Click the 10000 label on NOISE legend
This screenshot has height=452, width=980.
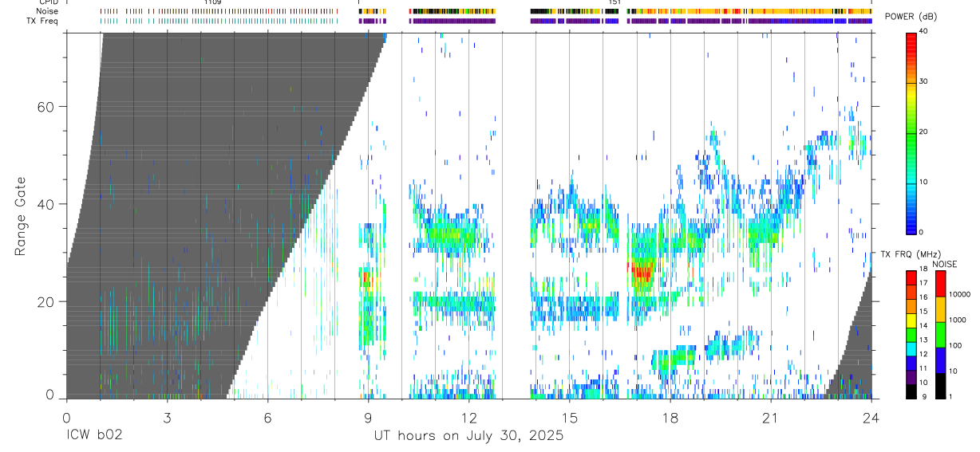point(958,295)
